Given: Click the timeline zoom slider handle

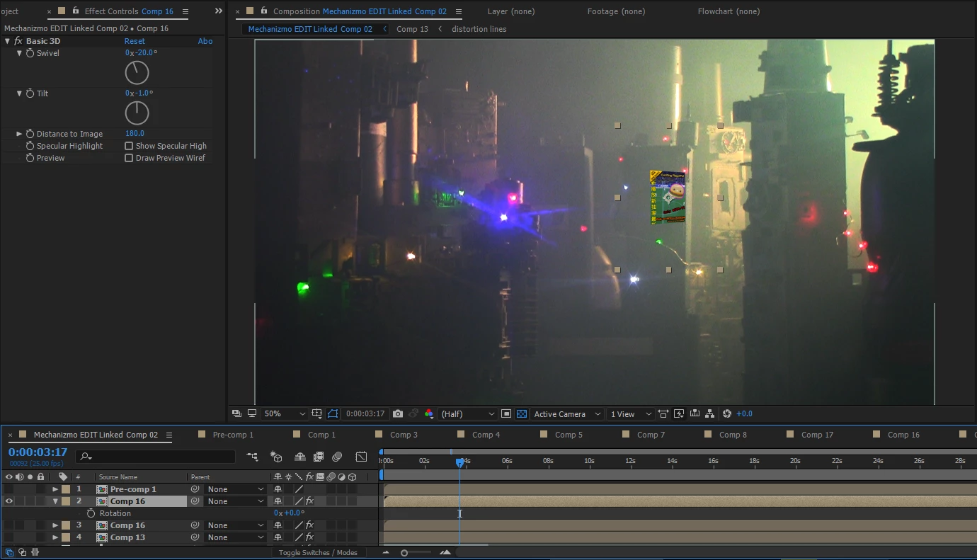Looking at the screenshot, I should coord(404,553).
